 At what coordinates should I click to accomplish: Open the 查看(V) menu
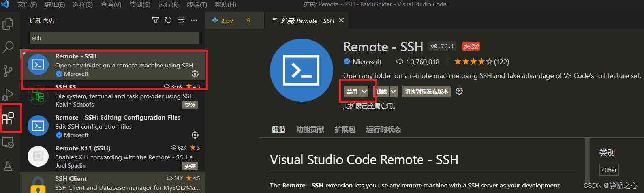111,4
